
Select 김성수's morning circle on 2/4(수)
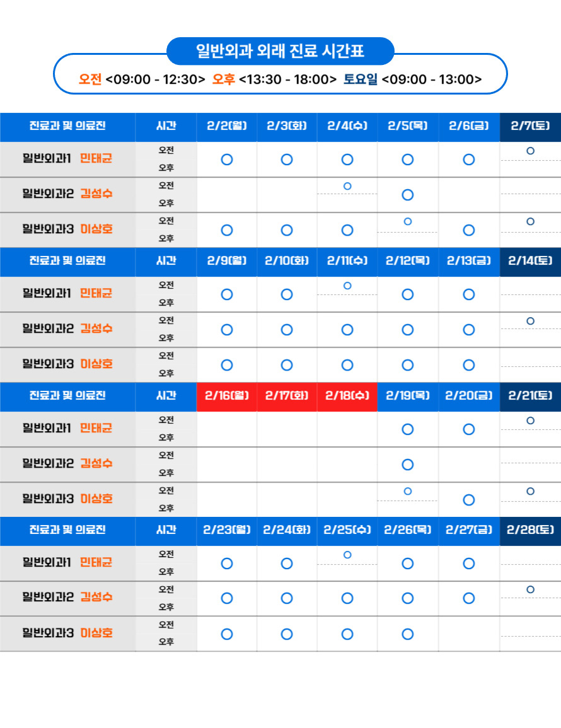tap(347, 186)
